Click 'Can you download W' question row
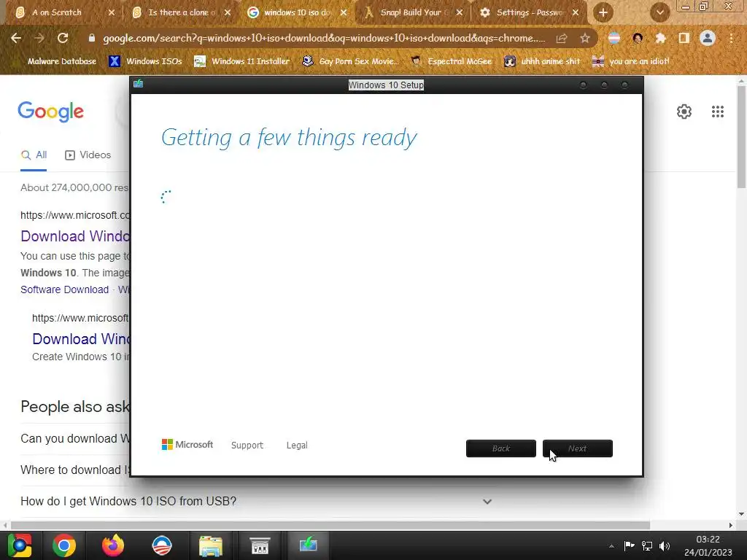 point(75,438)
